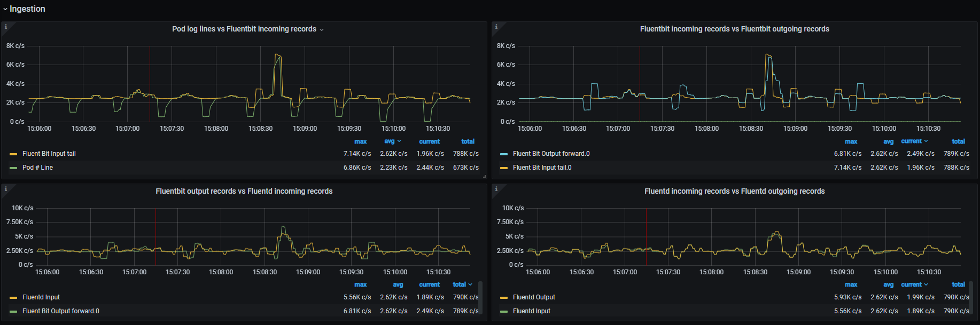Sort Pod log lines legend by avg
Viewport: 980px width, 325px height.
pyautogui.click(x=392, y=141)
